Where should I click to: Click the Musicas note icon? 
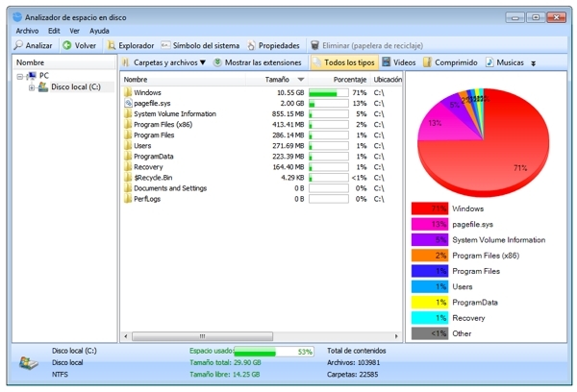point(489,62)
